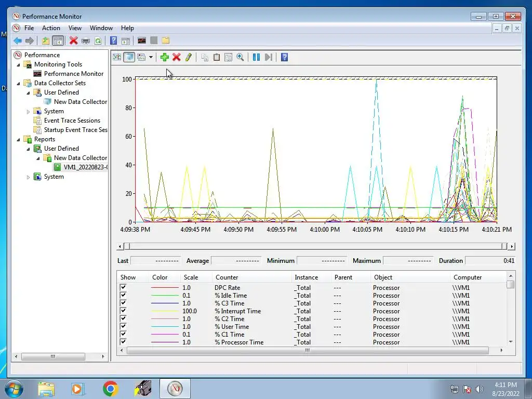Highlight counter with pencil icon
Image resolution: width=532 pixels, height=399 pixels.
188,57
